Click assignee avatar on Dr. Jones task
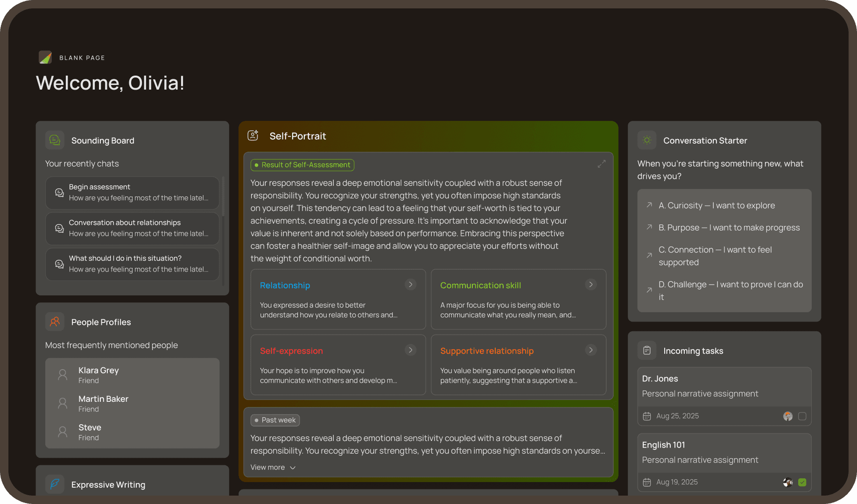Viewport: 857px width, 504px height. click(788, 416)
